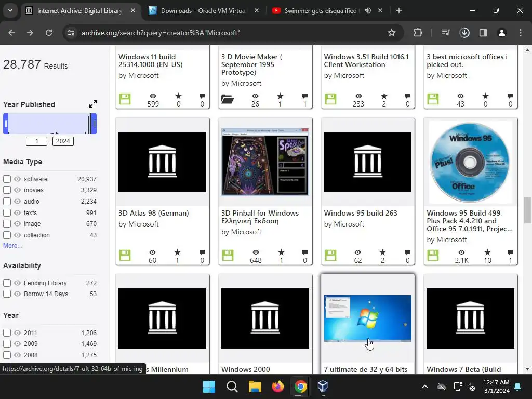Check the Lending Library availability checkbox

pyautogui.click(x=7, y=283)
